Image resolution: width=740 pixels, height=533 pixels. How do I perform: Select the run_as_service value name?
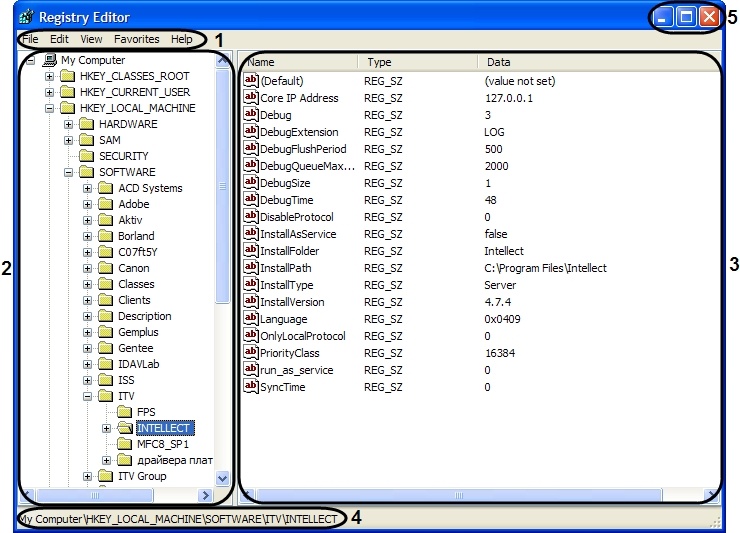click(296, 370)
